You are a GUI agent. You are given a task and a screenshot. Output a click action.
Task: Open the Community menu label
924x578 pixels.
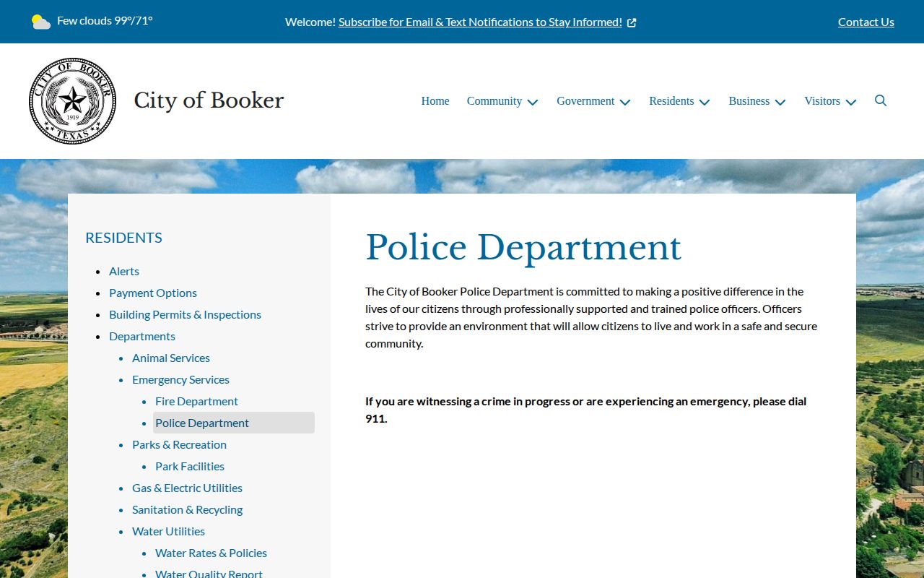click(494, 101)
